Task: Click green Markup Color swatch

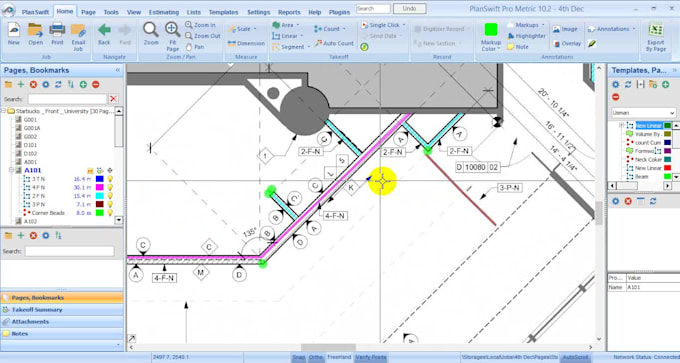Action: click(491, 29)
